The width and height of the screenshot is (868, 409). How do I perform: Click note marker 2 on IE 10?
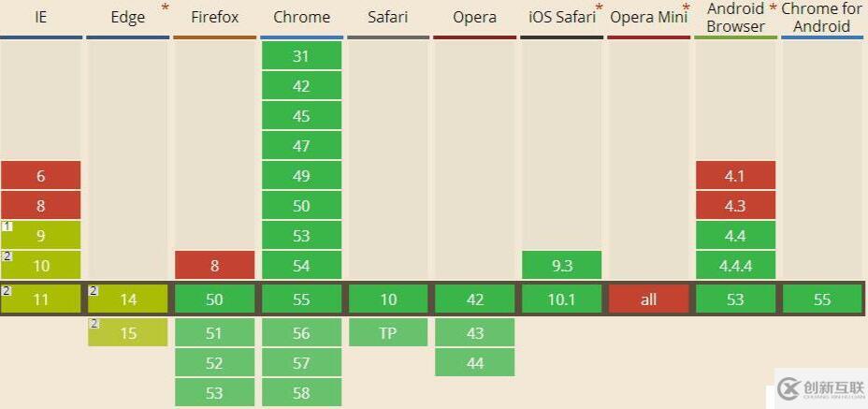pyautogui.click(x=7, y=256)
